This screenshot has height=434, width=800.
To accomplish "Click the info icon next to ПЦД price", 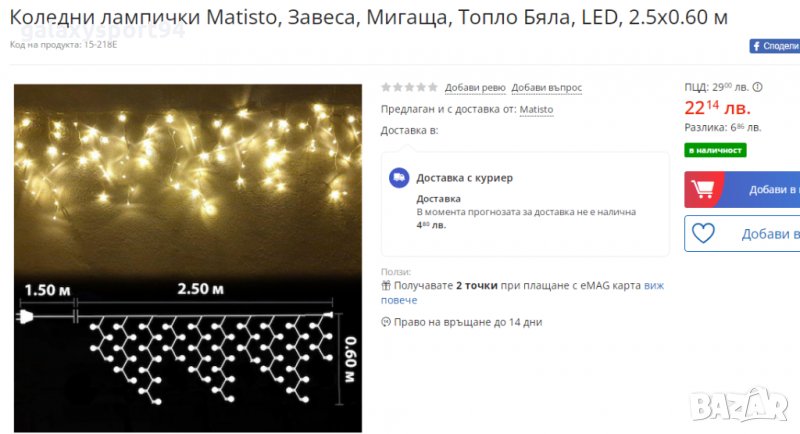I will pyautogui.click(x=758, y=87).
